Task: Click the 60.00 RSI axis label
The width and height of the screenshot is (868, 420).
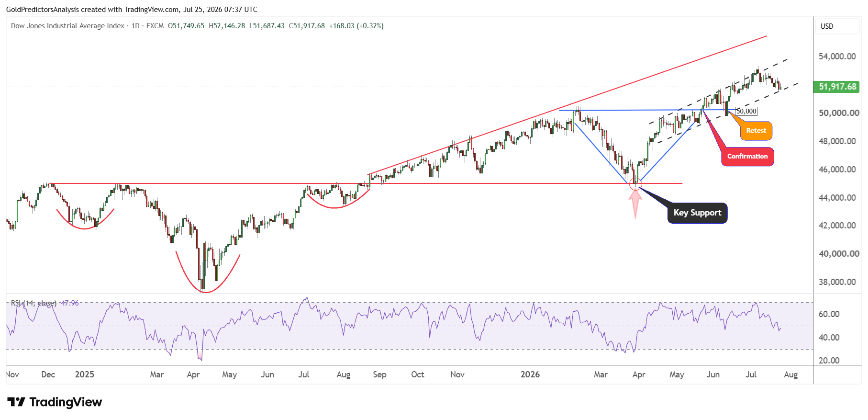Action: 829,314
